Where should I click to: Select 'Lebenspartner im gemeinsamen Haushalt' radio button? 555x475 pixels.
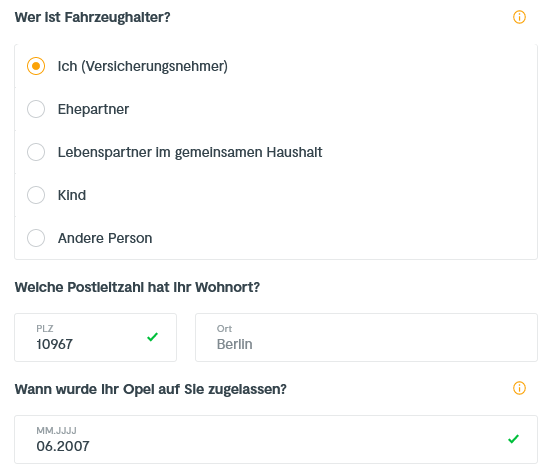[x=36, y=152]
